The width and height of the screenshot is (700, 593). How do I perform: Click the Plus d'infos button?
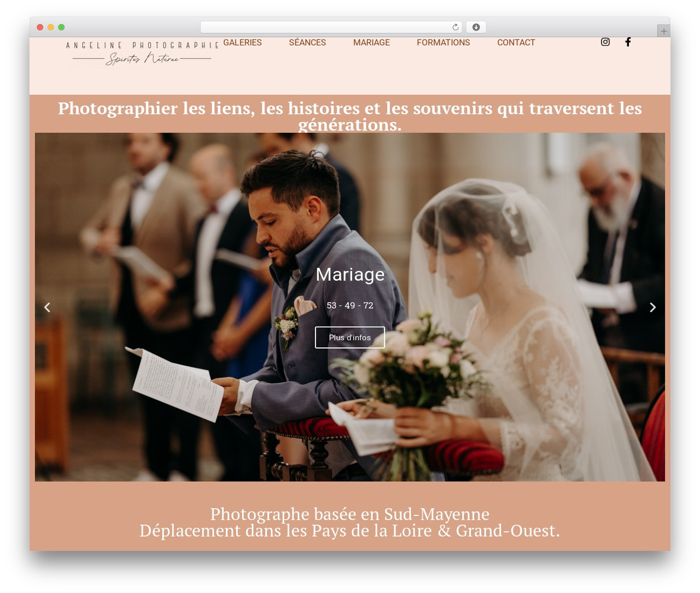350,338
